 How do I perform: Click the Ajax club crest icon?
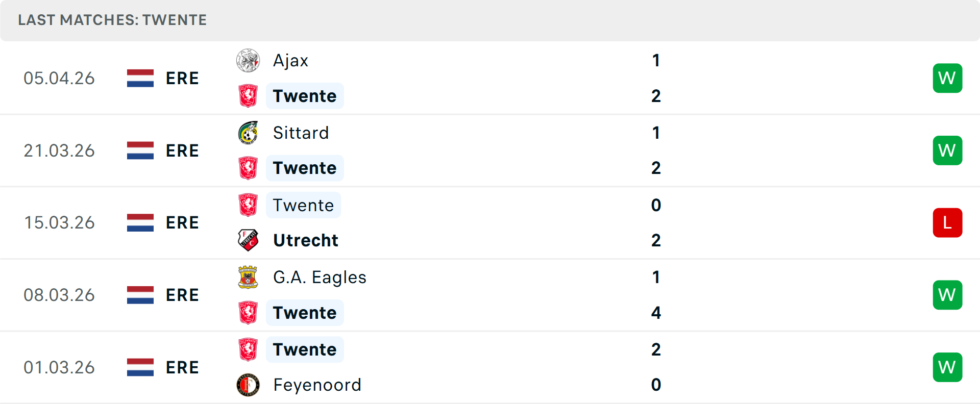[x=248, y=61]
